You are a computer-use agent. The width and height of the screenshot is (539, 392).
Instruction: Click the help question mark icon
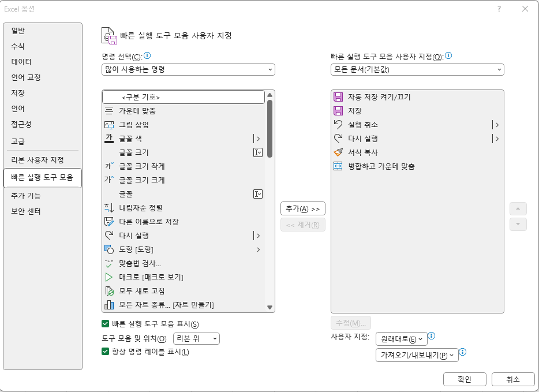(x=499, y=9)
